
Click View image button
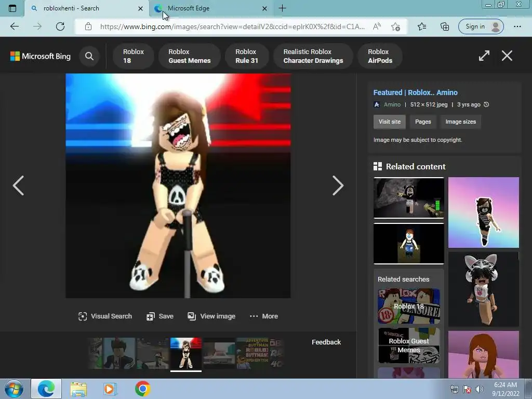211,316
